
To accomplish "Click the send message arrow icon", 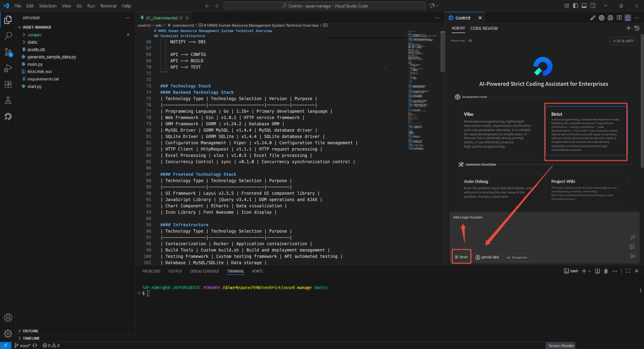I will click(633, 256).
